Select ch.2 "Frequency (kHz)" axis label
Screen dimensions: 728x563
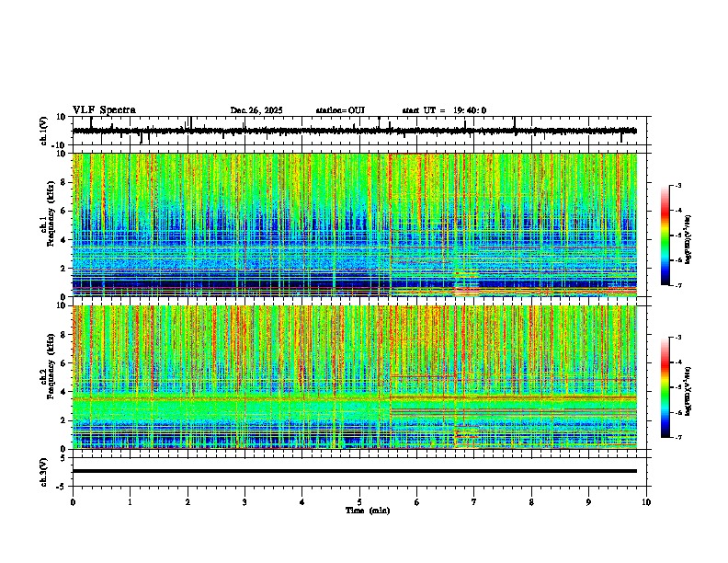tap(51, 366)
